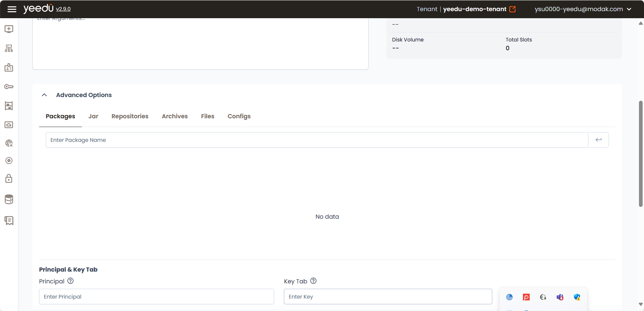Click the ysu0000-yeedu@modak.com account label

579,9
